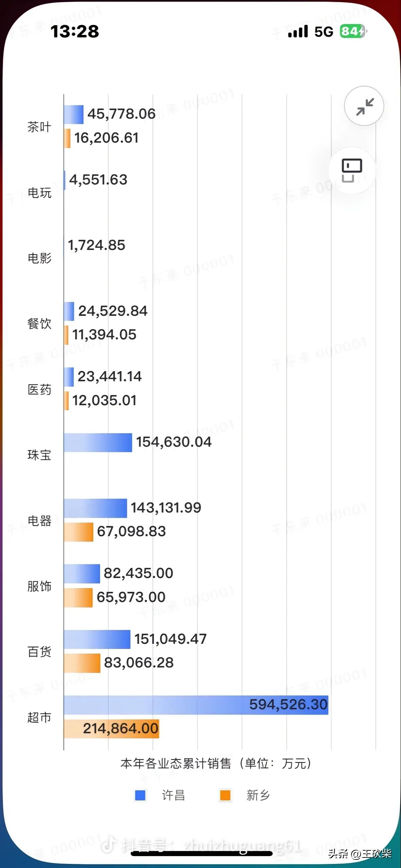The image size is (401, 868).
Task: Tap the screen orientation switch icon
Action: pos(352,170)
